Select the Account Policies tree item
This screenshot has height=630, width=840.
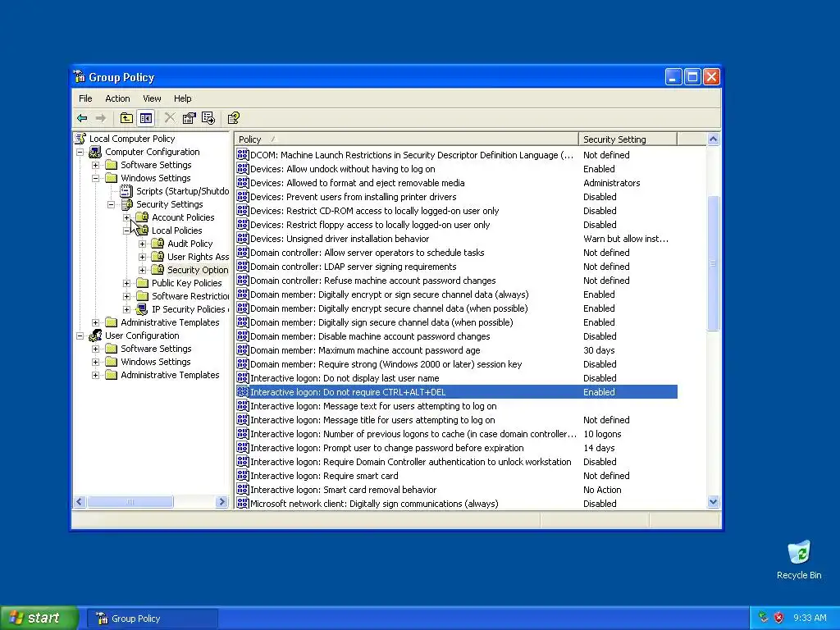pyautogui.click(x=183, y=217)
